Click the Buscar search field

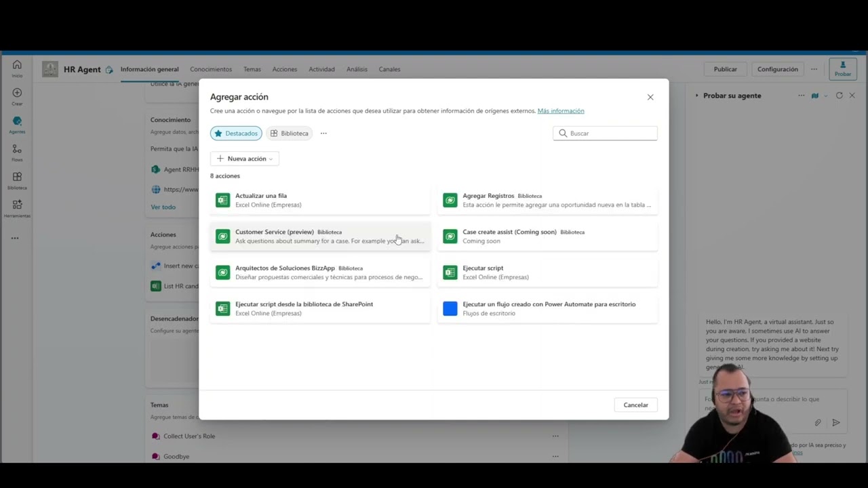[x=605, y=134]
